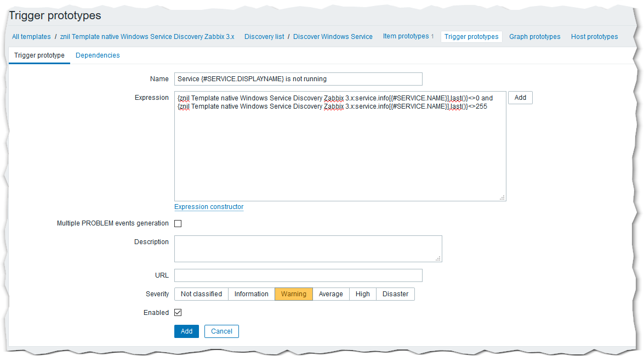
Task: Open Item prototypes section
Action: point(406,37)
